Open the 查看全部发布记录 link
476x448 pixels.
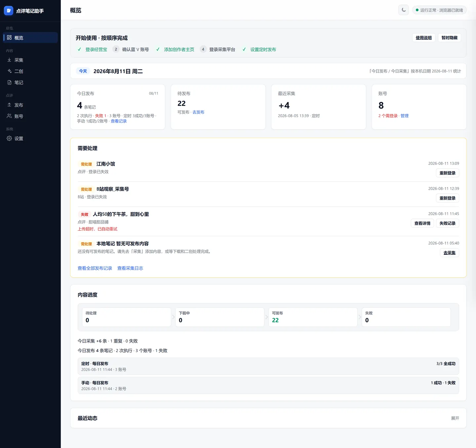click(x=95, y=268)
